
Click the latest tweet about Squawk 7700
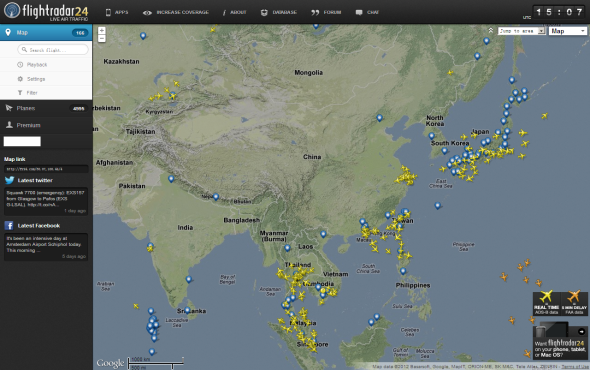[x=46, y=201]
